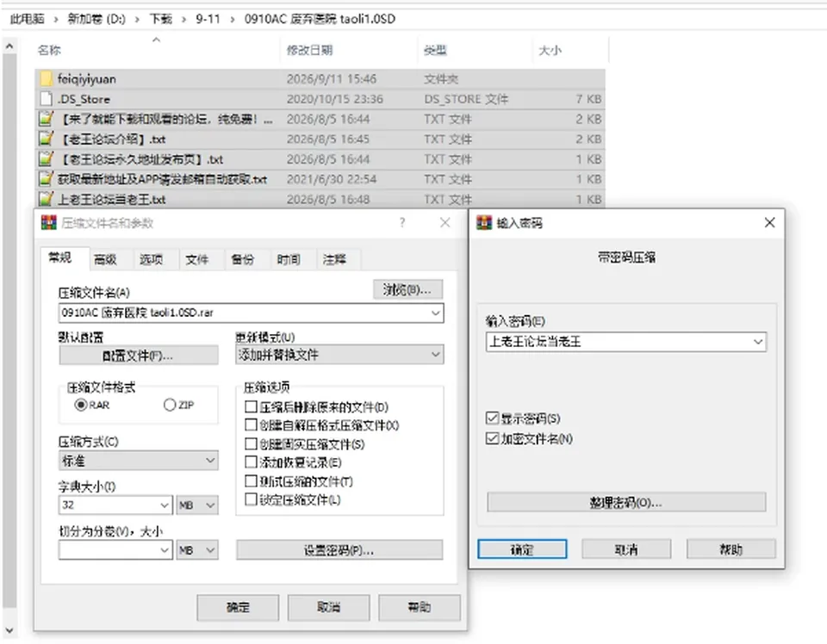Click WinRAR icon in 压缩文件名和参数 title bar
This screenshot has width=827, height=644.
click(x=48, y=222)
